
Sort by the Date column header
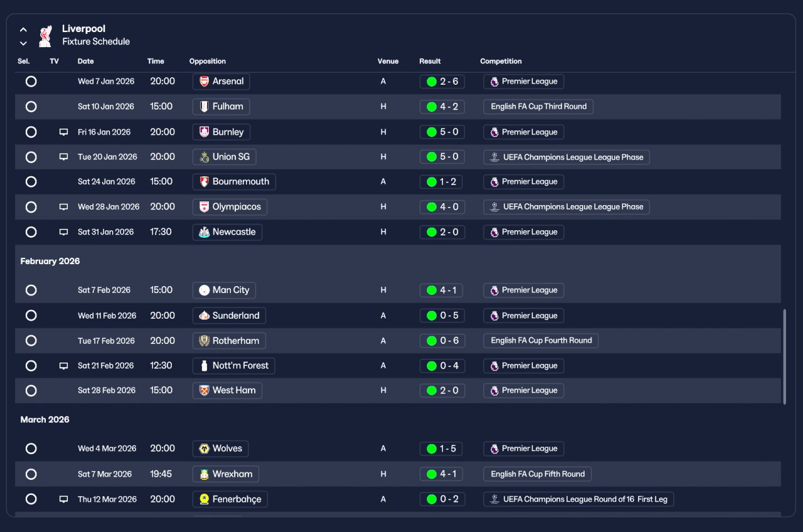[86, 61]
